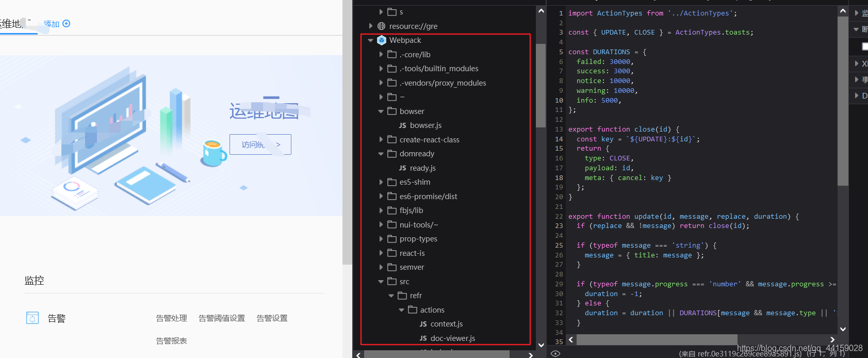Click the JS icon of doc-viewer.js
Screen dimensions: 868x358
423,338
